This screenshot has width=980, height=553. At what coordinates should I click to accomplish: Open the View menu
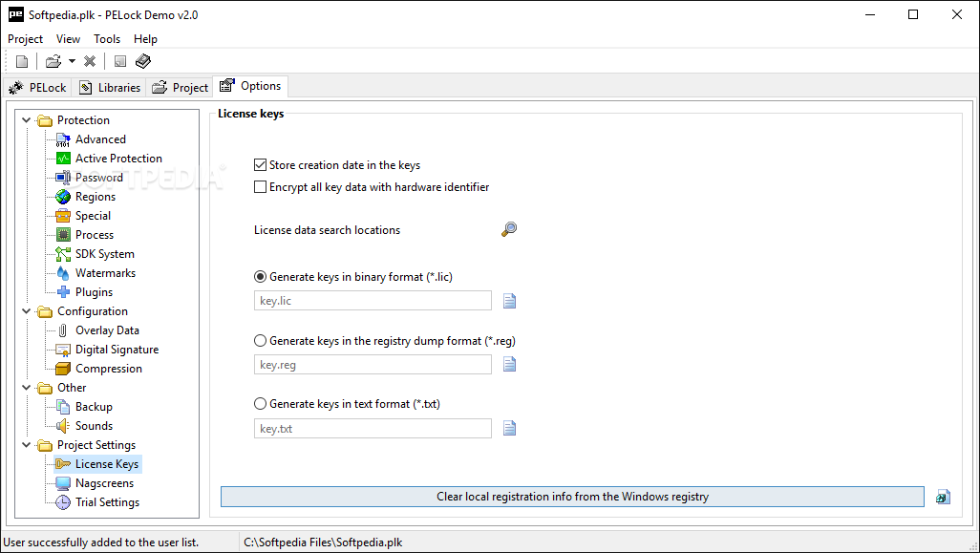coord(68,39)
